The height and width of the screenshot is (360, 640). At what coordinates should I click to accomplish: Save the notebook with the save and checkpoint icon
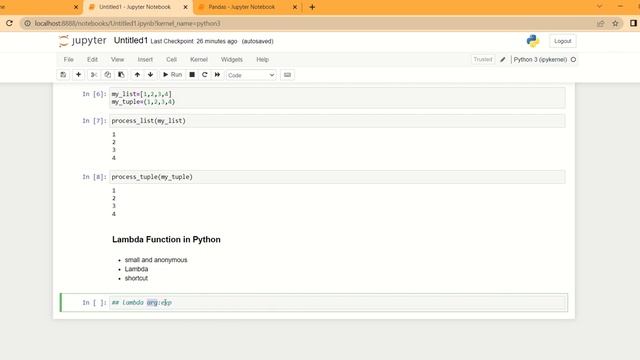pos(63,75)
